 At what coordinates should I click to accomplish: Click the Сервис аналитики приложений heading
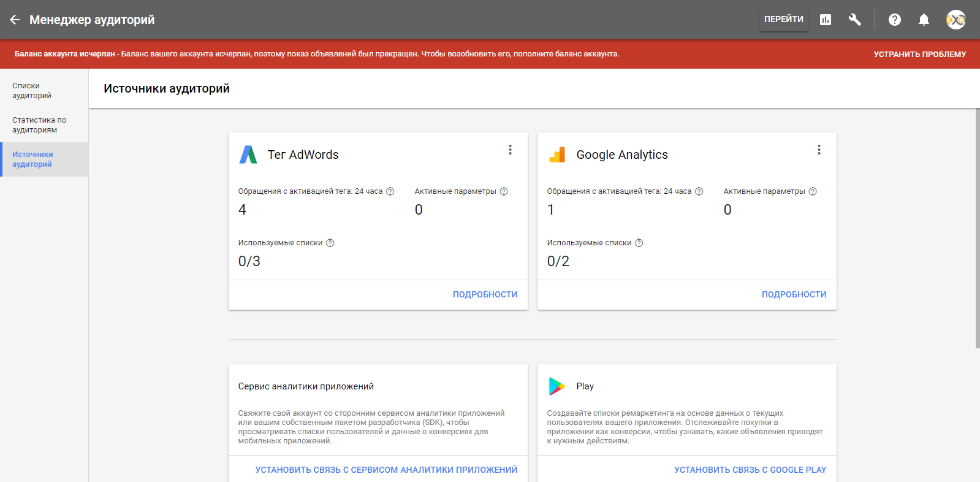[x=306, y=386]
